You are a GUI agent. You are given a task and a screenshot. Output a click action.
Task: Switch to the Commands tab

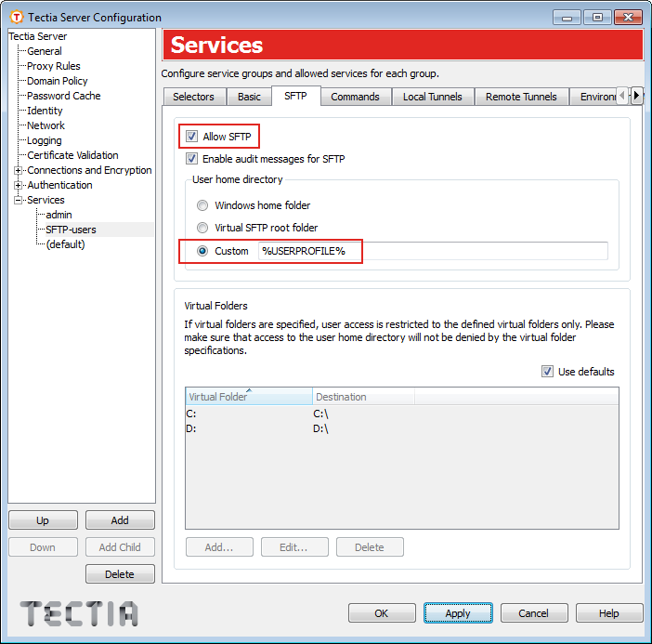click(x=356, y=97)
